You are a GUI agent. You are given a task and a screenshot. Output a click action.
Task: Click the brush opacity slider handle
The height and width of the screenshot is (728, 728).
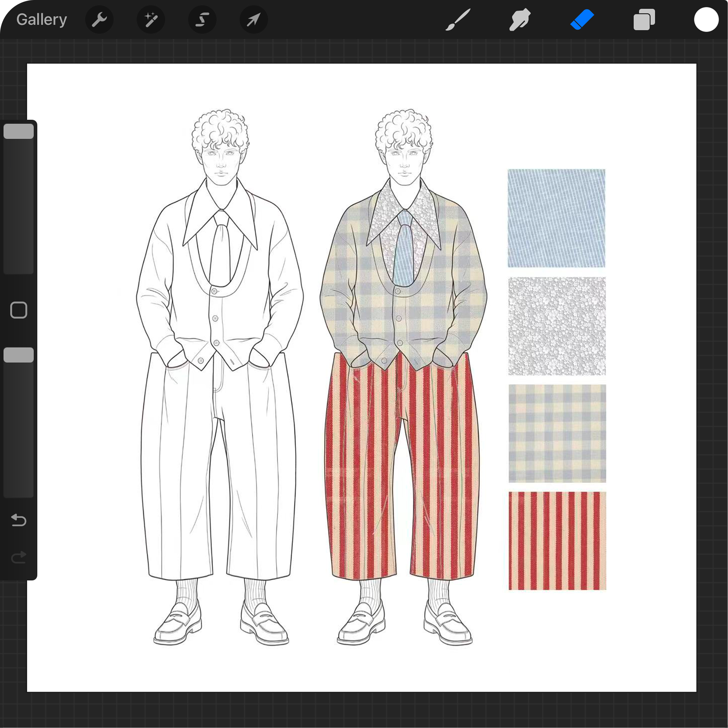pos(18,355)
